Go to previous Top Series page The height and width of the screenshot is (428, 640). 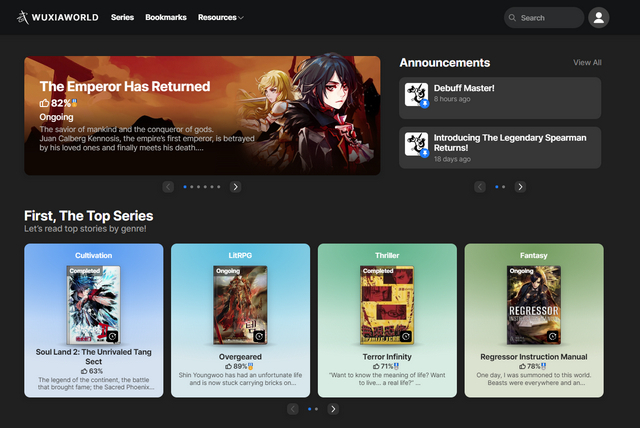pos(293,409)
